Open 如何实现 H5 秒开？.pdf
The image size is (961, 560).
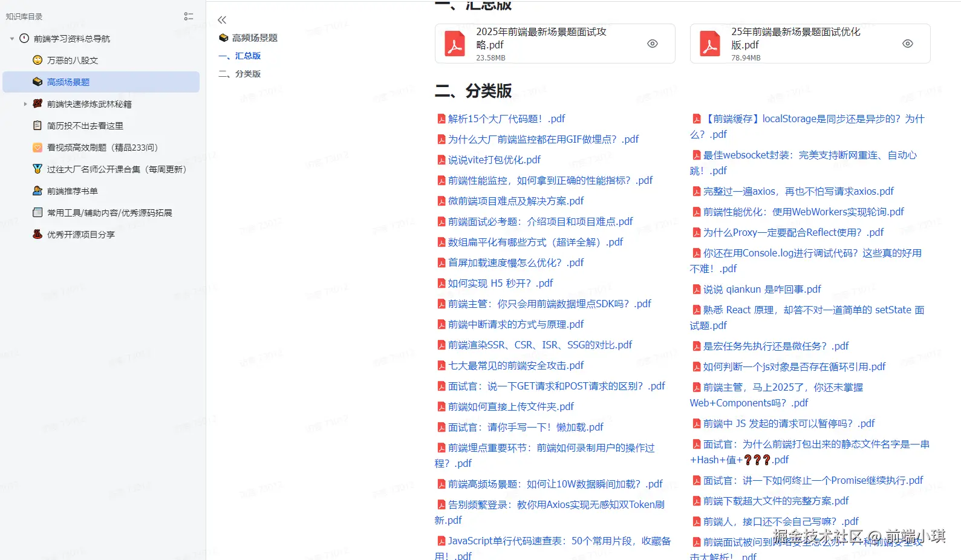(501, 283)
